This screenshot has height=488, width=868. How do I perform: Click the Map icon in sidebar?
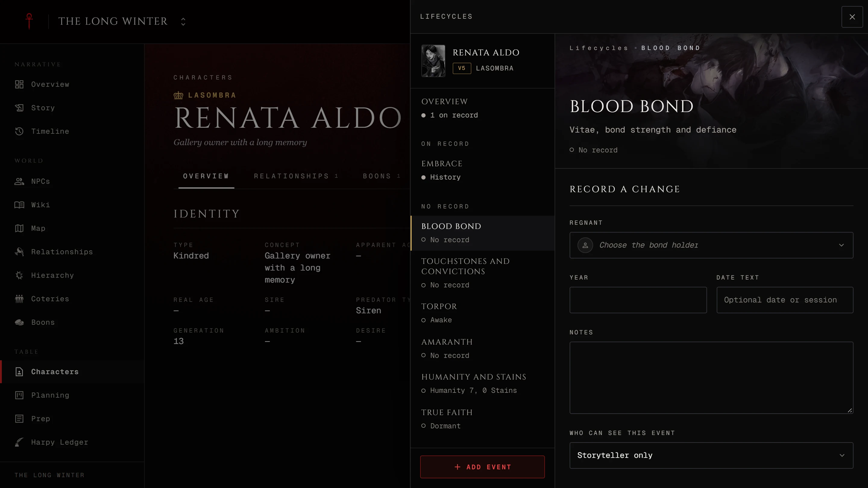pos(19,228)
